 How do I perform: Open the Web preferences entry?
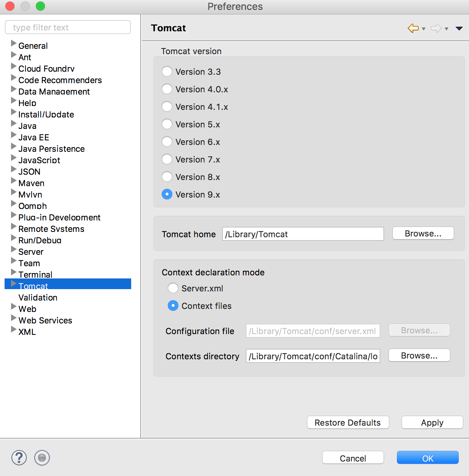27,309
